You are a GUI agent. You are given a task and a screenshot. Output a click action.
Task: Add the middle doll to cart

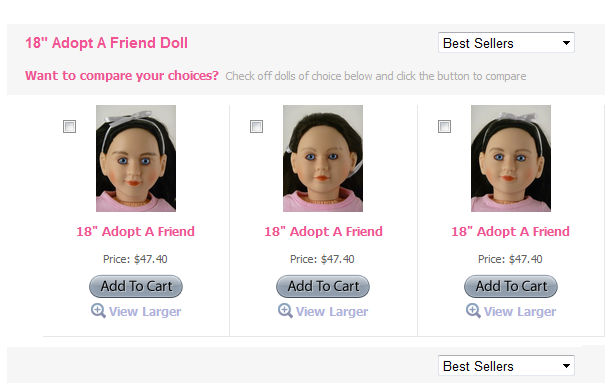323,286
